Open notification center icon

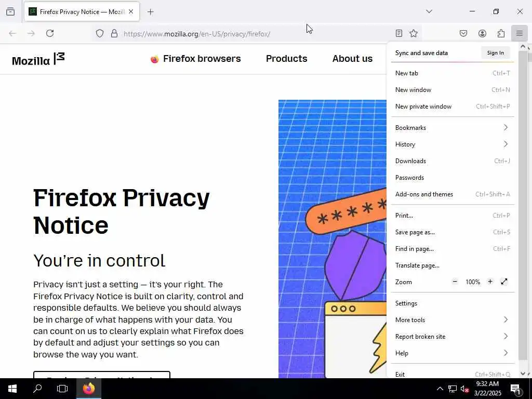[516, 389]
